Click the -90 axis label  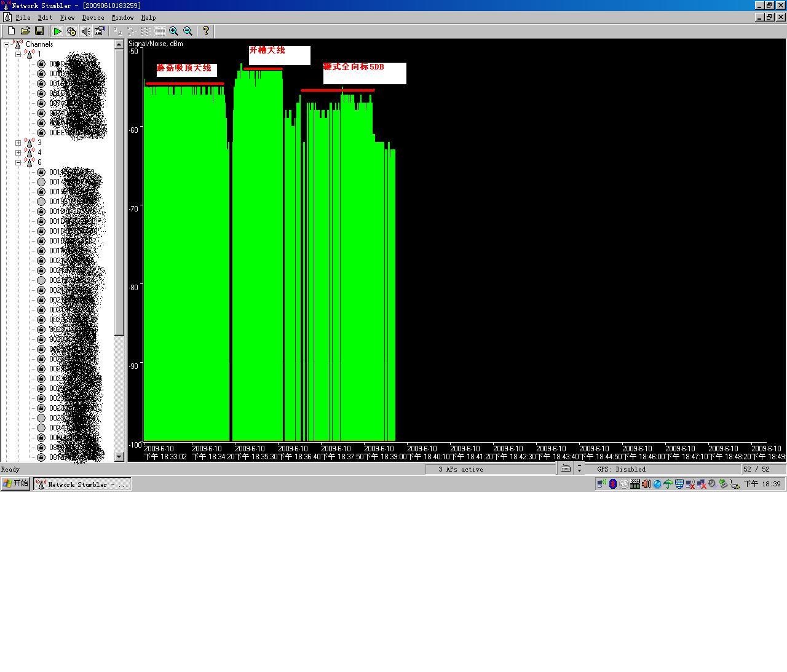(x=133, y=365)
